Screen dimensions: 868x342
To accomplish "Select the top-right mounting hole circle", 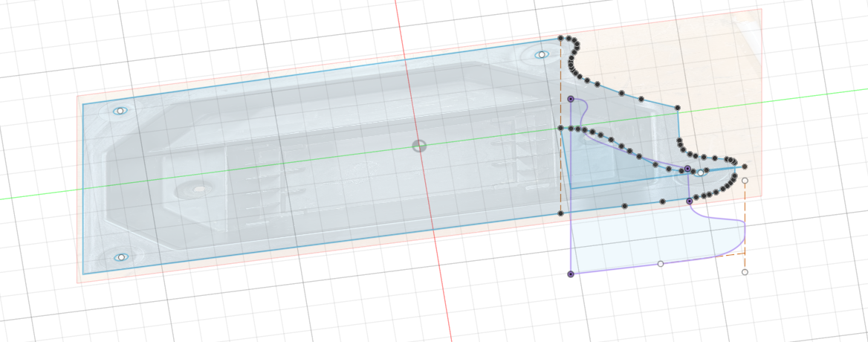I will click(542, 54).
